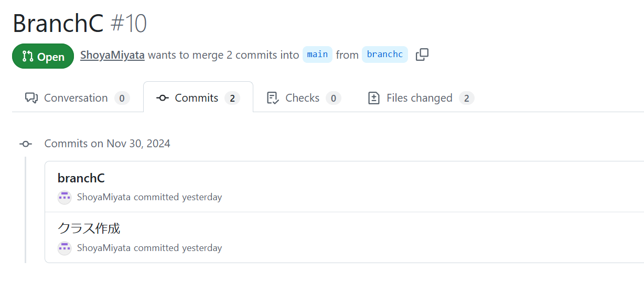Click the checklist icon on Checks tab
The width and height of the screenshot is (644, 294).
[x=273, y=98]
